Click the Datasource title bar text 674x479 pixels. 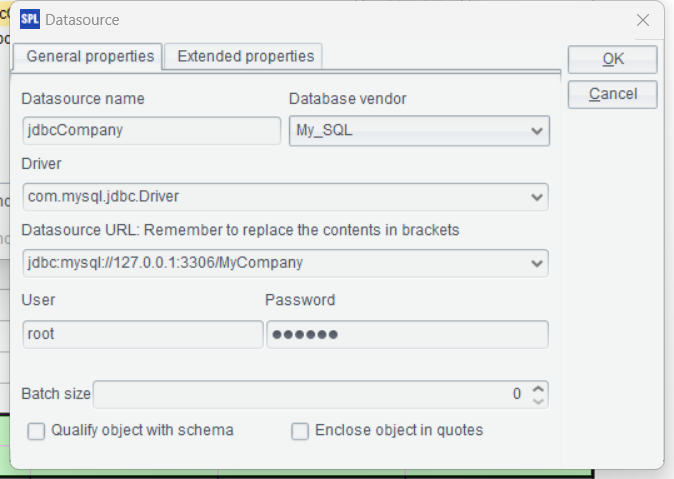point(82,18)
